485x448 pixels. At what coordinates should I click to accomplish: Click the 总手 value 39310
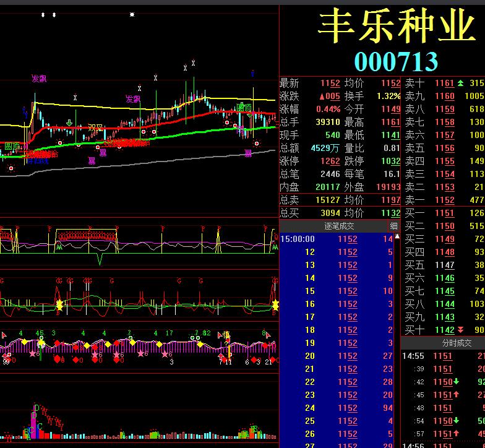[328, 123]
